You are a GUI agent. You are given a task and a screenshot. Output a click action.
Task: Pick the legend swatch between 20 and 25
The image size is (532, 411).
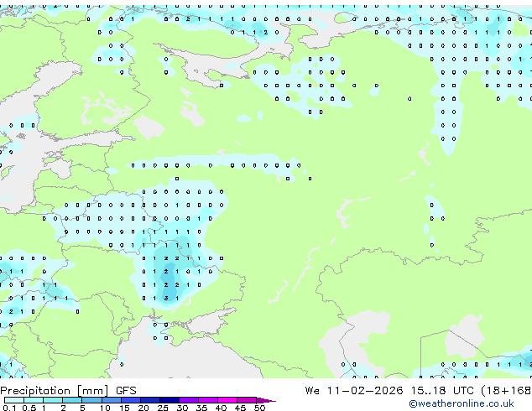pos(150,400)
